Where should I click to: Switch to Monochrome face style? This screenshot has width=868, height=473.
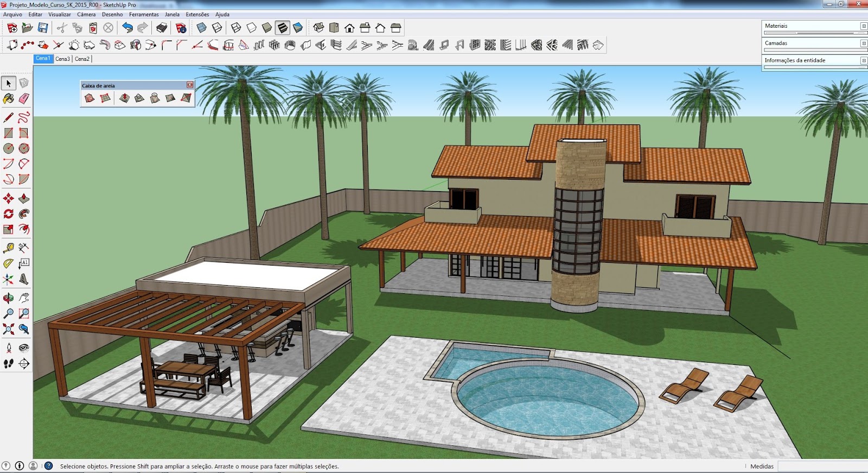pyautogui.click(x=298, y=28)
